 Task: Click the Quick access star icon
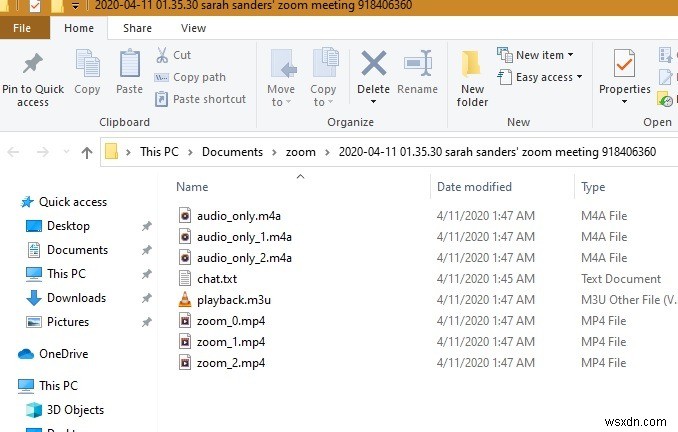click(27, 202)
